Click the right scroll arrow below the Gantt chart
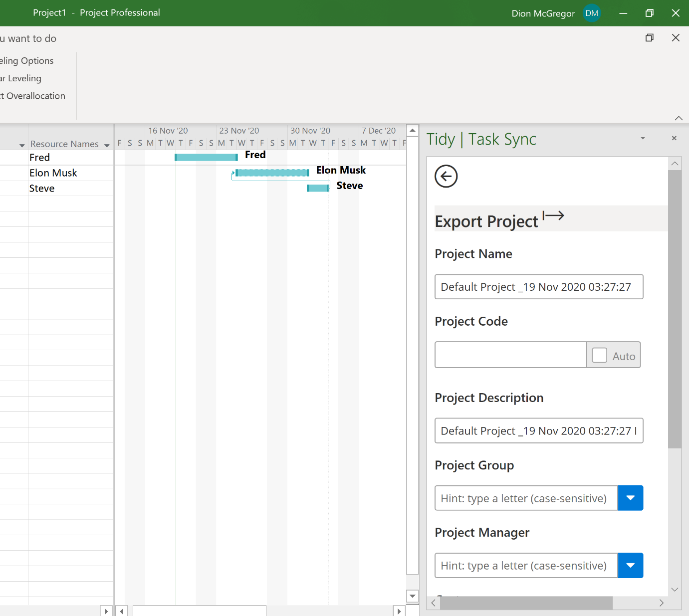This screenshot has height=616, width=689. pos(399,611)
